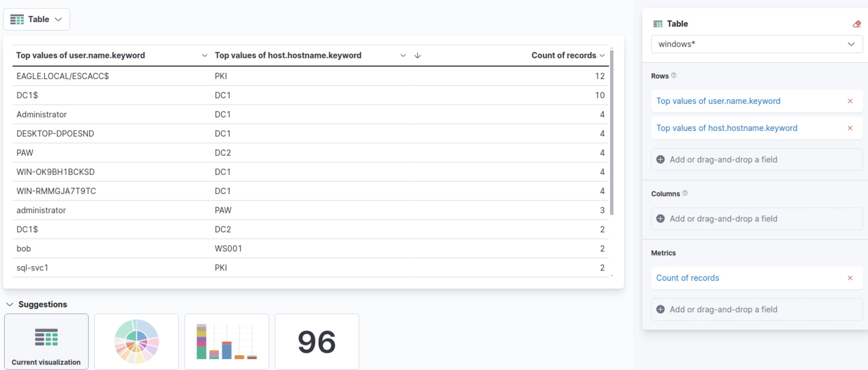The height and width of the screenshot is (370, 868).
Task: Remove the user.name.keyword row dimension
Action: tap(850, 101)
